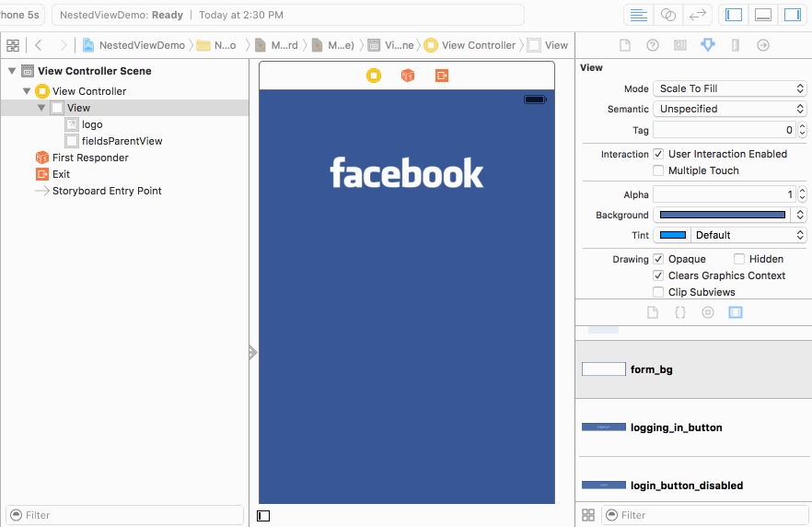Image resolution: width=812 pixels, height=527 pixels.
Task: Adjust the Alpha stepper
Action: 802,194
